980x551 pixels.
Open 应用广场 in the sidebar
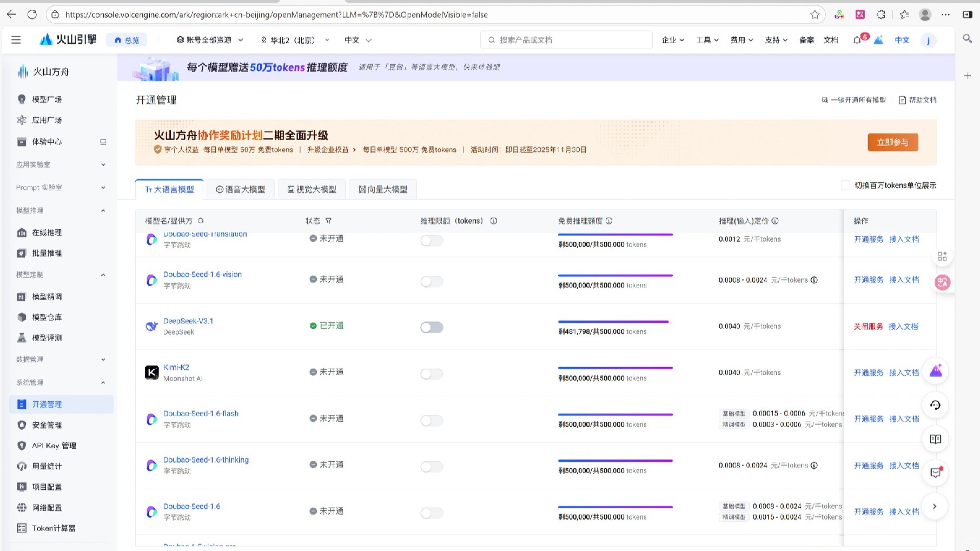[x=47, y=120]
